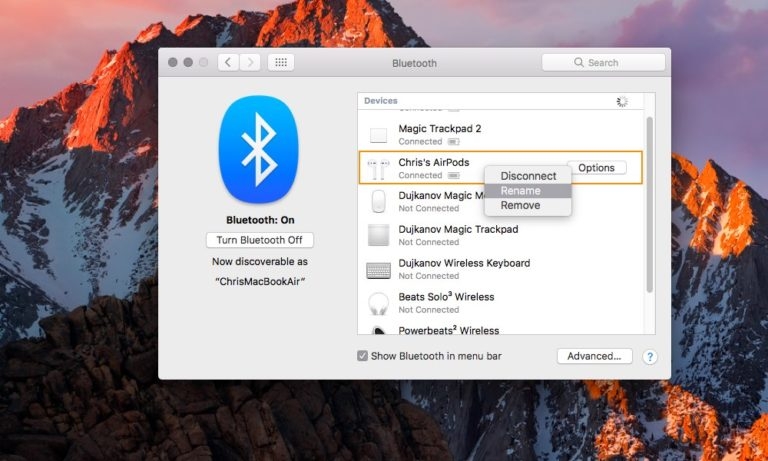Viewport: 768px width, 461px height.
Task: Click the back navigation arrow
Action: [228, 63]
